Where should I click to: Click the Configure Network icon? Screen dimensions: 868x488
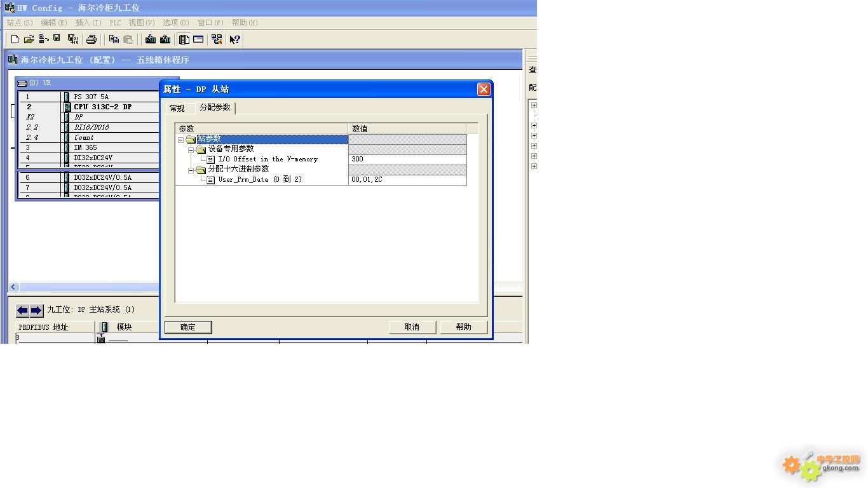pyautogui.click(x=217, y=39)
